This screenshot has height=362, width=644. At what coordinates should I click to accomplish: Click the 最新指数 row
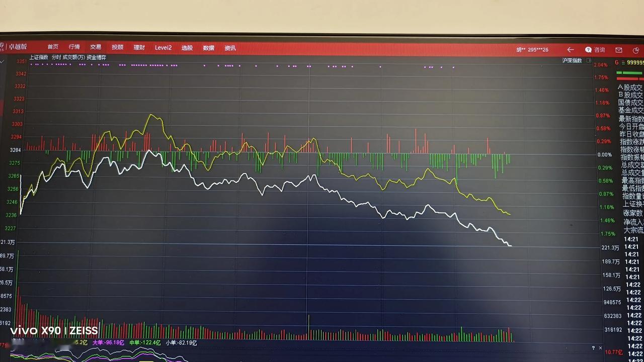click(x=631, y=119)
